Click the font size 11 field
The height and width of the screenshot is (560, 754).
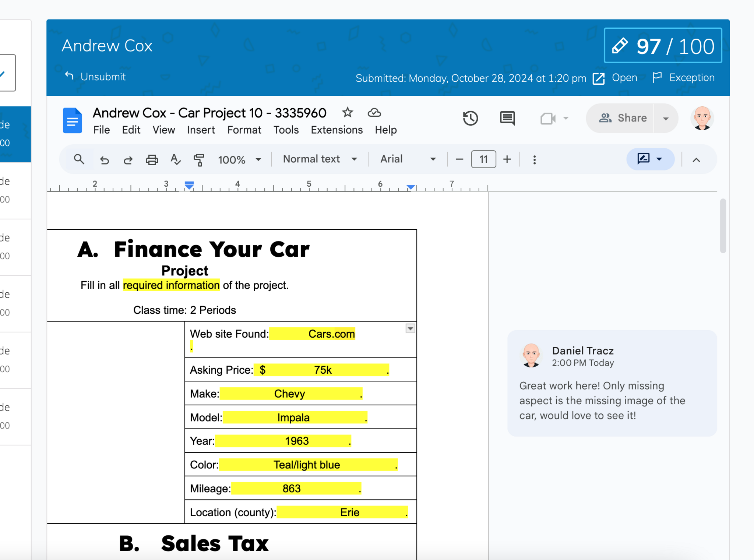tap(483, 159)
